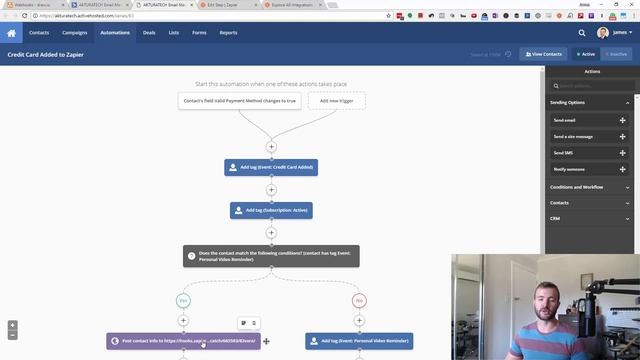Select the Notify someone action

click(589, 169)
